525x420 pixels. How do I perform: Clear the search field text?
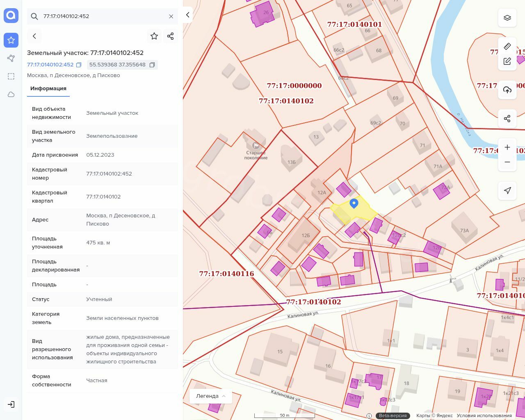coord(171,16)
